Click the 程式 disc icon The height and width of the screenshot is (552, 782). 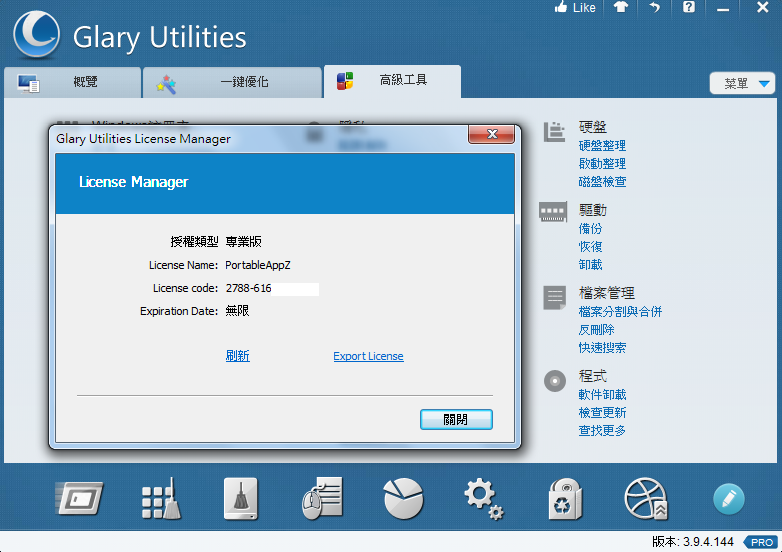555,381
